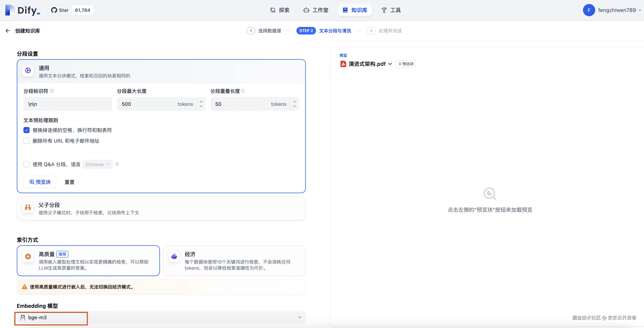Image resolution: width=644 pixels, height=328 pixels.
Task: Click the piggy bank 经济 icon
Action: tap(174, 256)
